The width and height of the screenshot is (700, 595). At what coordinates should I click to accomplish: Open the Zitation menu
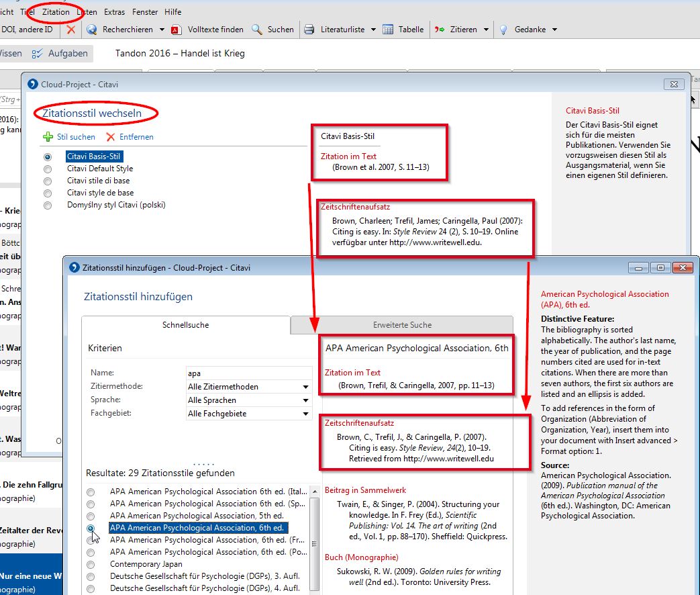(x=56, y=12)
